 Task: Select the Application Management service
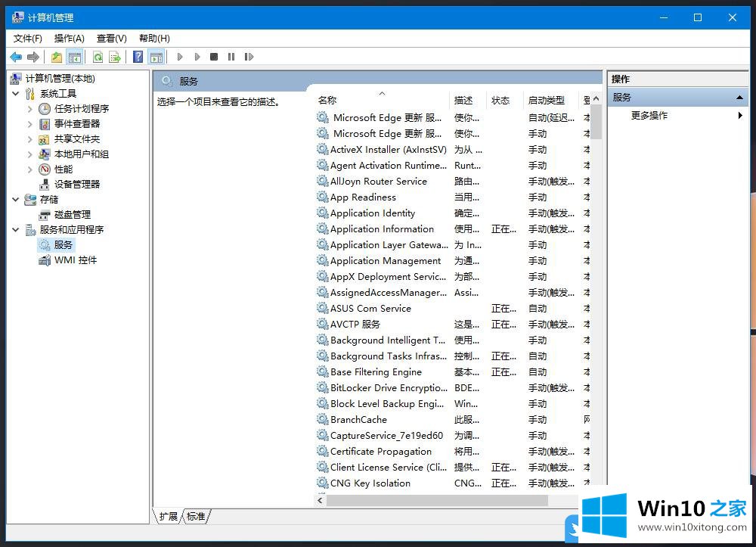tap(386, 261)
